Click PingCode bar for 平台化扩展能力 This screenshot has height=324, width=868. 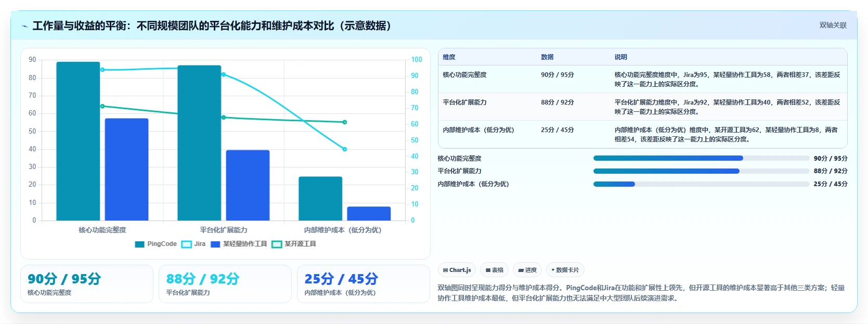199,143
